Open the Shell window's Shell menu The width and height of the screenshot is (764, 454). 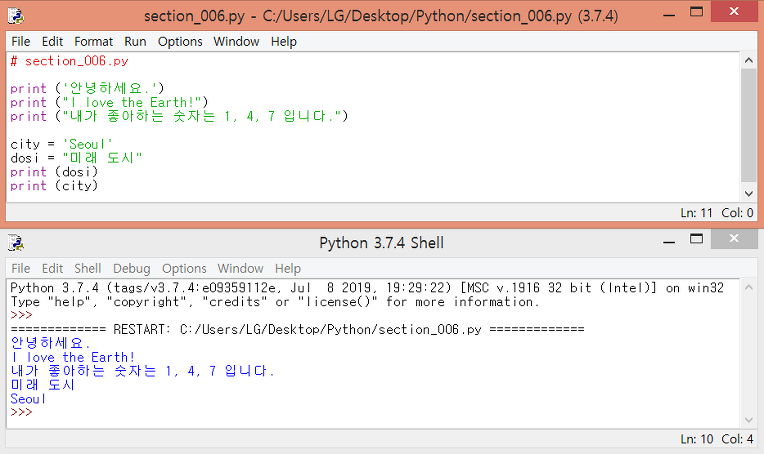point(88,268)
